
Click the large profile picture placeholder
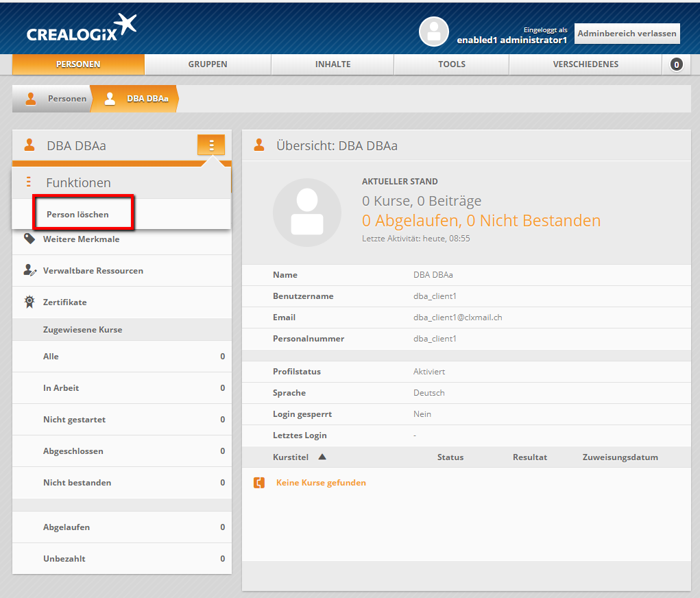(306, 213)
